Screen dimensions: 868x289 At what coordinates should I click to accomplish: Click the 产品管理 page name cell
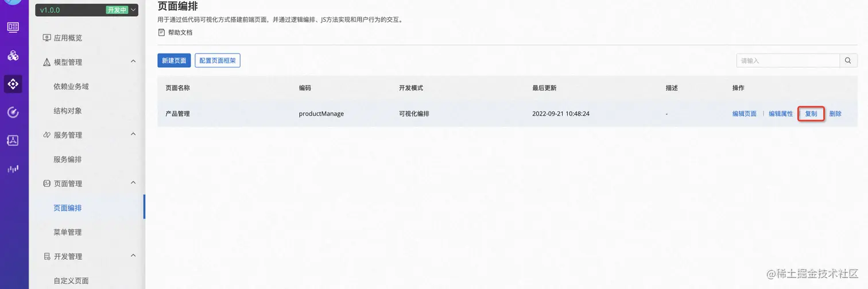click(x=177, y=114)
